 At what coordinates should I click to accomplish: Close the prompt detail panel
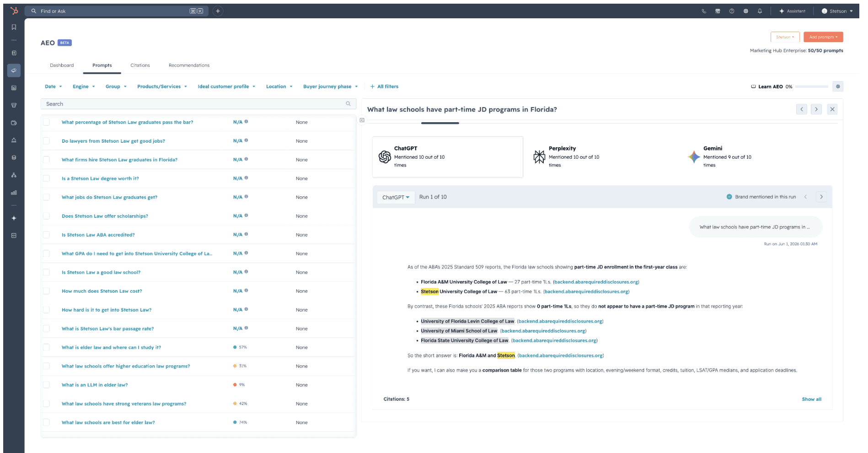coord(832,109)
